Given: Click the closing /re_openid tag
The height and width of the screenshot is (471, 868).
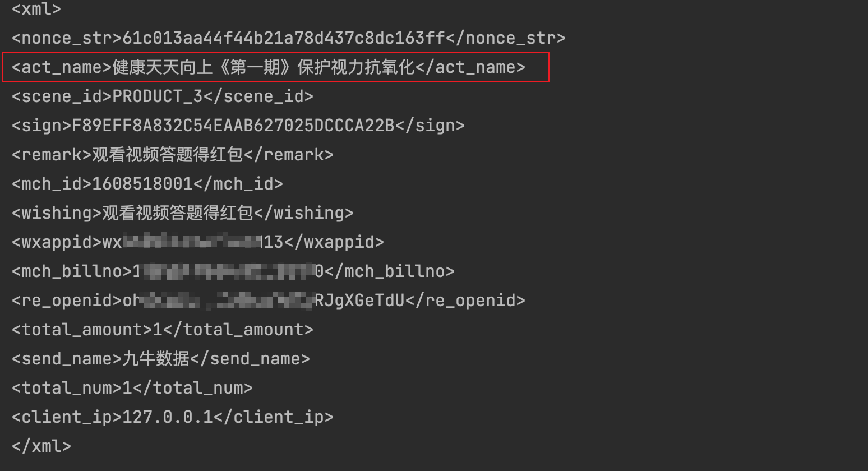Looking at the screenshot, I should (x=465, y=300).
